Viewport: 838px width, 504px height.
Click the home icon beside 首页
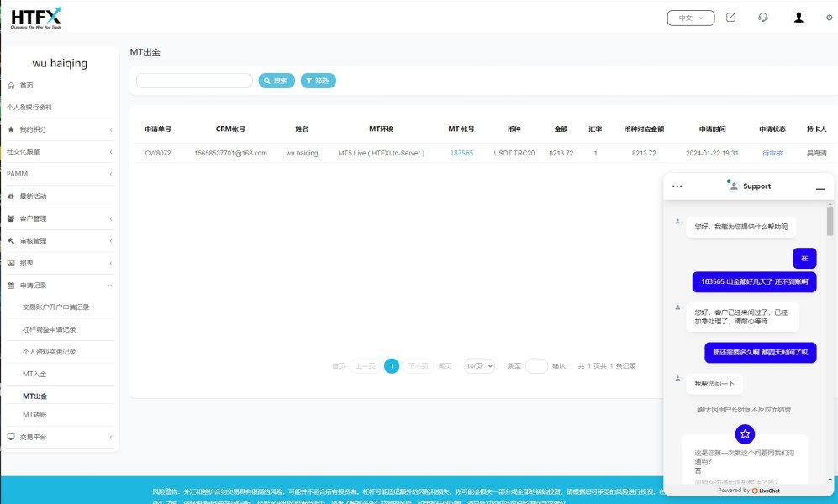(11, 86)
